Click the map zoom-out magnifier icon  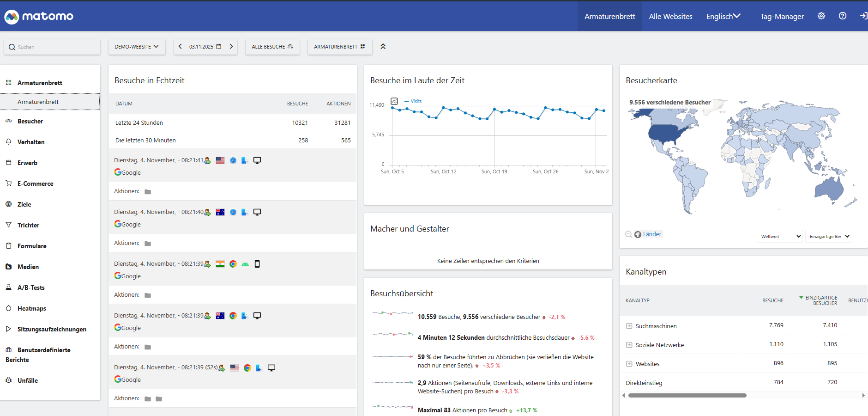coord(628,234)
